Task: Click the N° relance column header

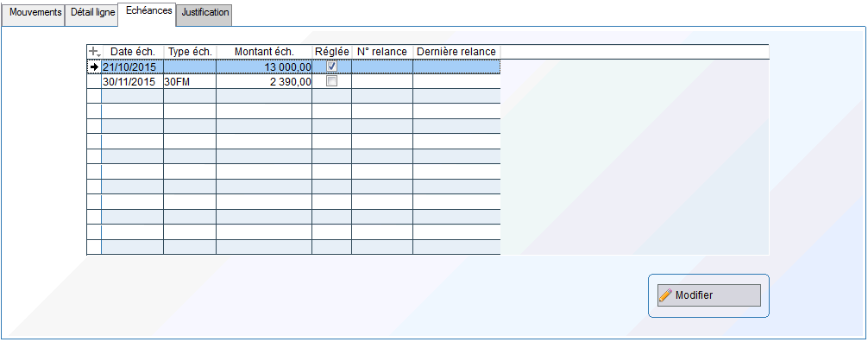Action: coord(382,52)
